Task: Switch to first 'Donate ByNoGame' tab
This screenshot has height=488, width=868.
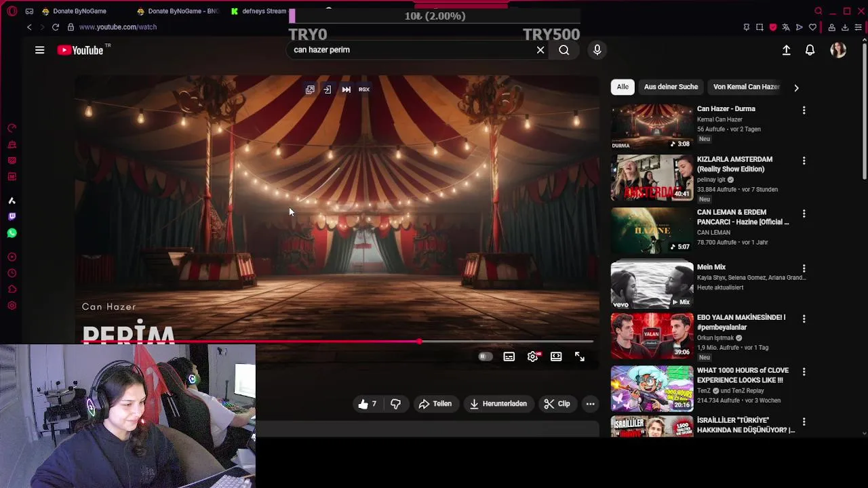Action: (x=80, y=12)
